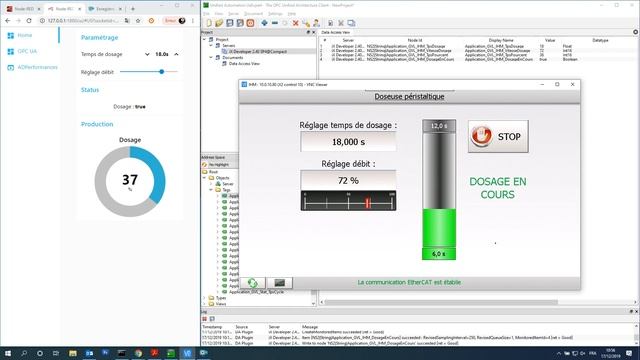Click the windows arrangement icon in UaExpert toolbar
Image resolution: width=640 pixels, height=360 pixels.
[351, 23]
